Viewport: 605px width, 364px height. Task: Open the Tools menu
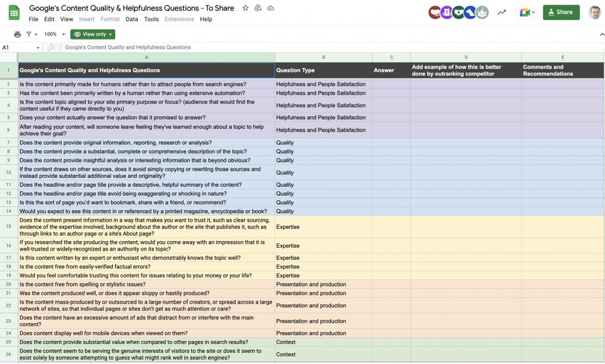151,19
